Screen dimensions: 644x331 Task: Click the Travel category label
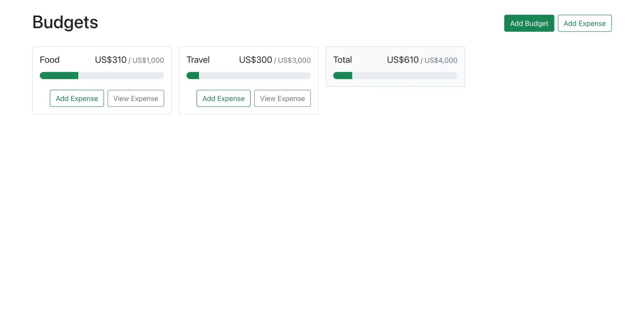(x=198, y=59)
